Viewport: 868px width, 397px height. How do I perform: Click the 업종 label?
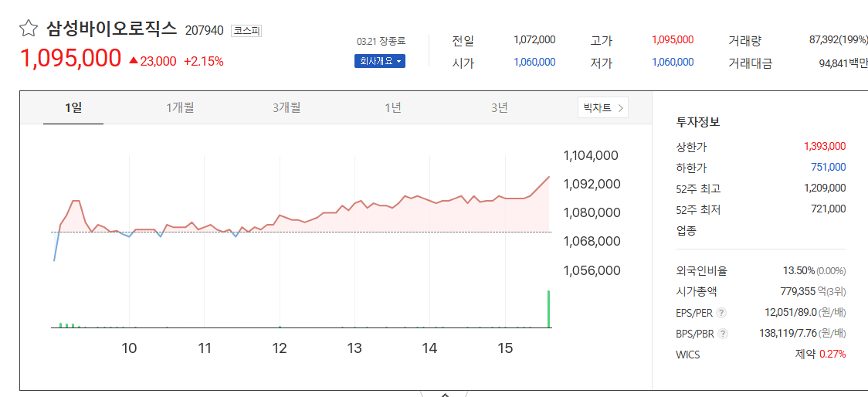click(x=686, y=230)
